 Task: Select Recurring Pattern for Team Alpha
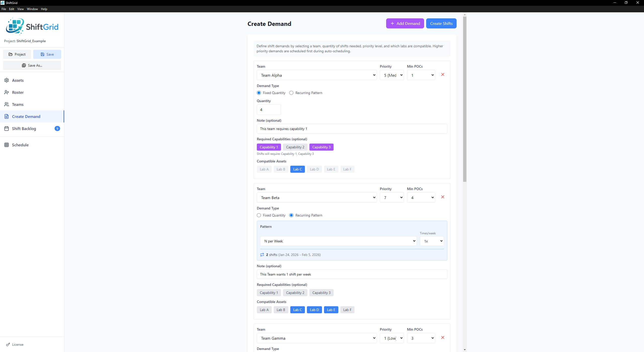pyautogui.click(x=291, y=93)
